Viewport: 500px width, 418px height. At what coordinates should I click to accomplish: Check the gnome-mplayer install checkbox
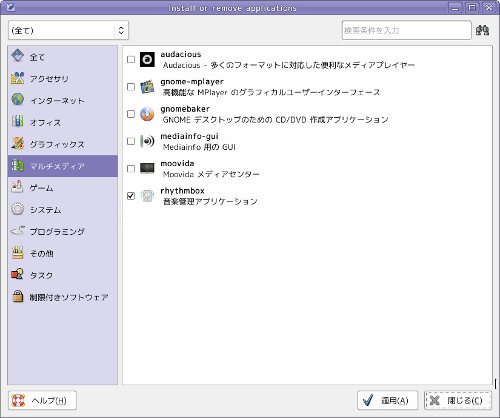pos(131,87)
